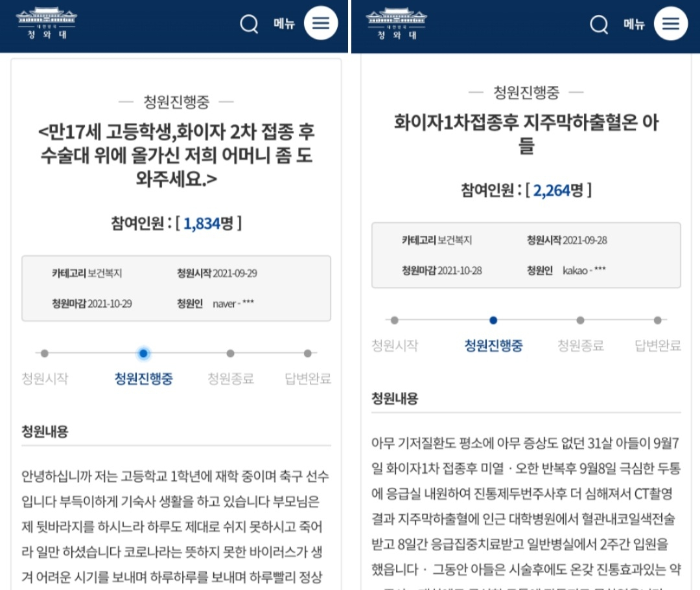Viewport: 700px width, 590px height.
Task: Open the Blue House logo in right screen
Action: pos(397,23)
